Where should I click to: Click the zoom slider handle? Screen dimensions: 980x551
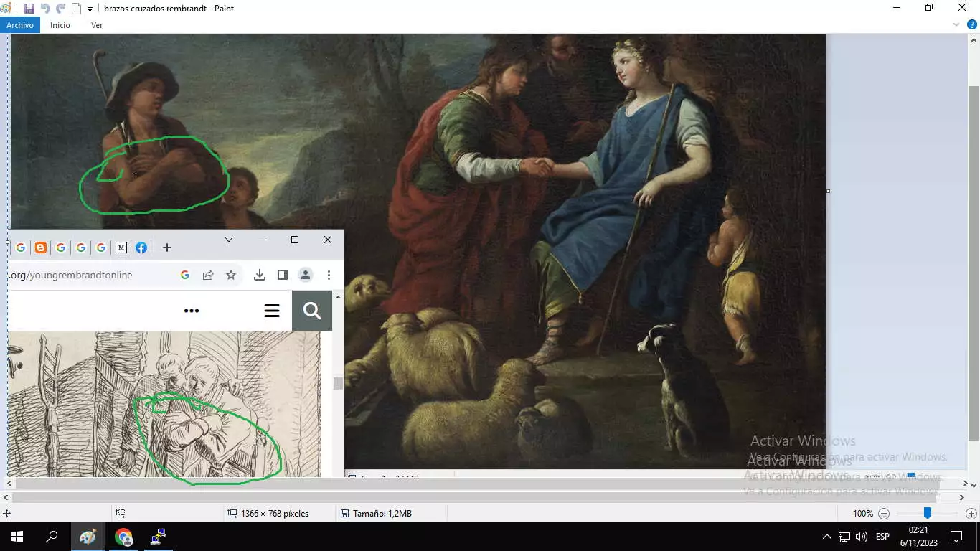point(927,513)
